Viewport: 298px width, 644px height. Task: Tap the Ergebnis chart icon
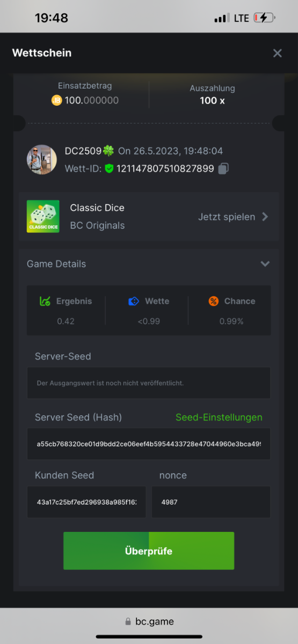pos(45,301)
